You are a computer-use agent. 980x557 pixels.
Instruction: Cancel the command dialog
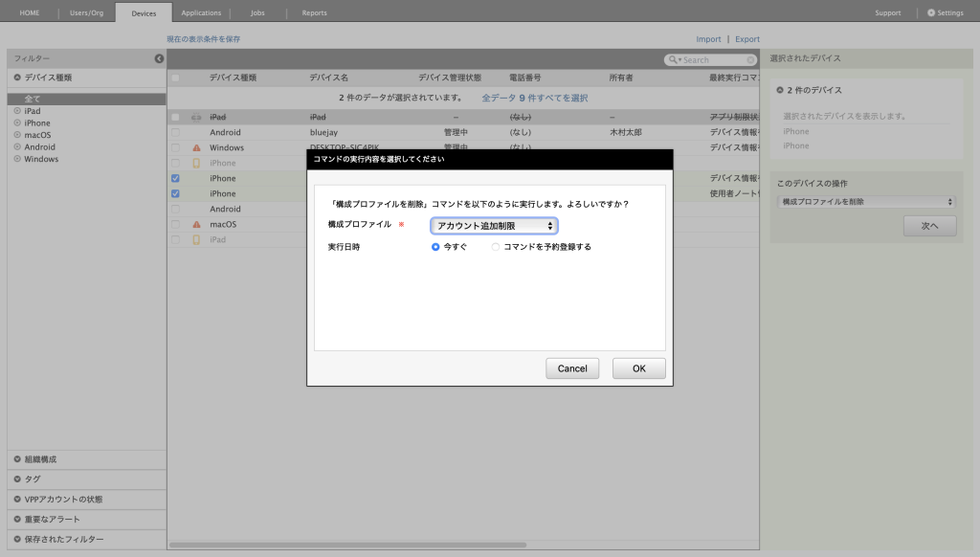point(572,368)
